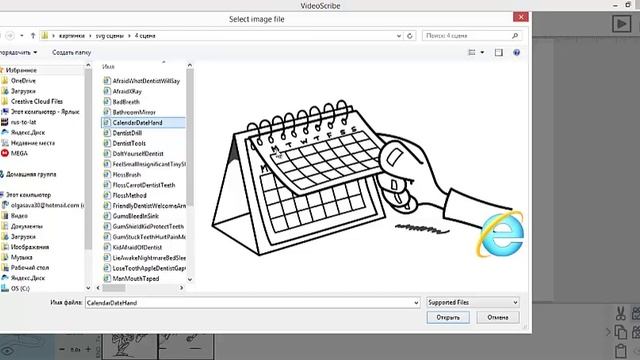The image size is (640, 360).
Task: Click VideoScribe clipboard paste icon
Action: (x=621, y=351)
